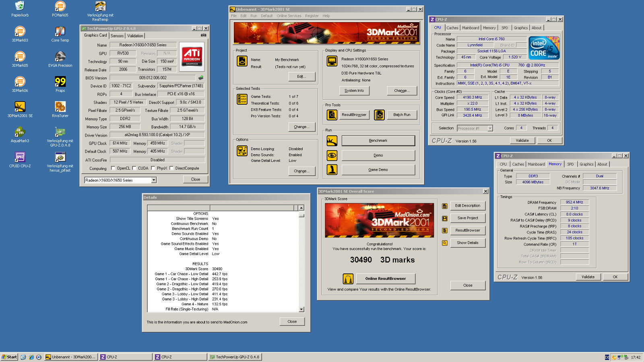644x362 pixels.
Task: Open the Register menu in 3DMark2001
Action: (312, 16)
